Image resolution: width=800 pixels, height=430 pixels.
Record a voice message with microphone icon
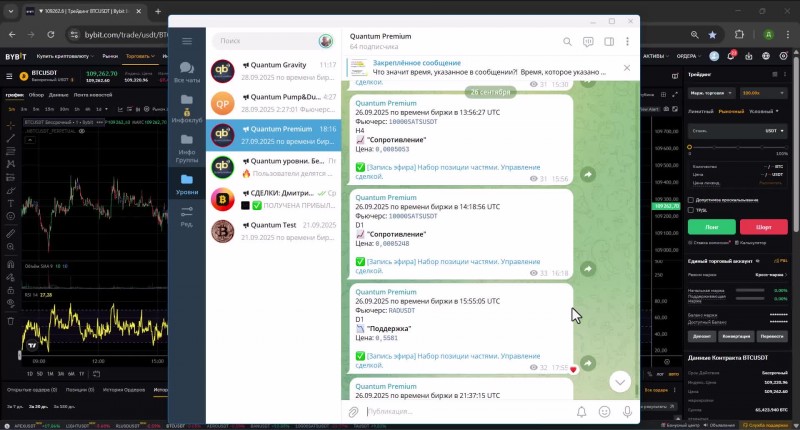(x=627, y=412)
